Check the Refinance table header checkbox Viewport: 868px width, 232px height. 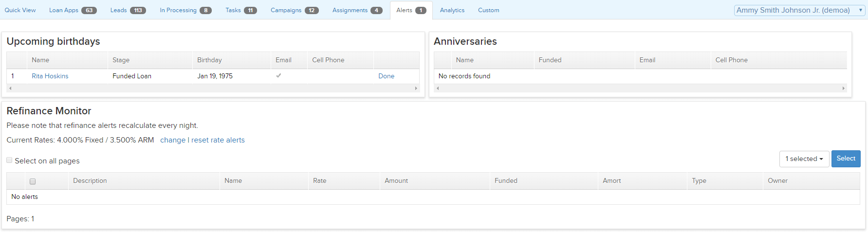(33, 181)
